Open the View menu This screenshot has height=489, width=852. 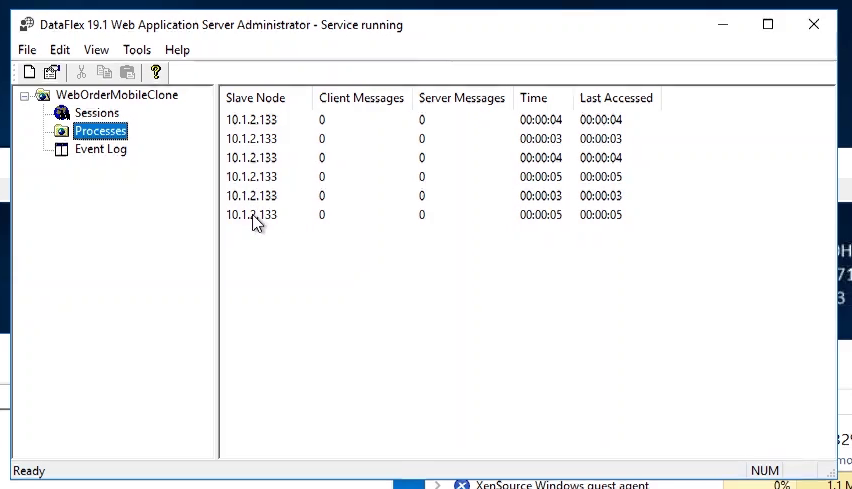[x=96, y=50]
